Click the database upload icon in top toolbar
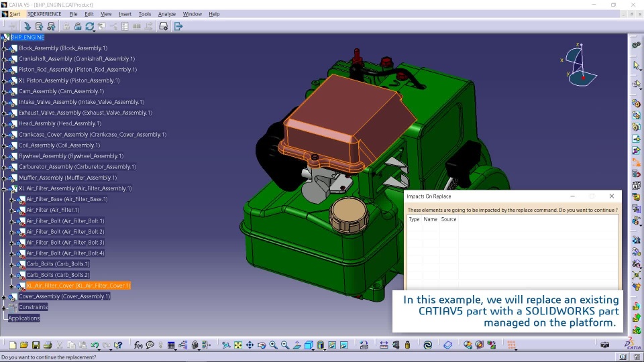The image size is (644, 362). pos(39,26)
